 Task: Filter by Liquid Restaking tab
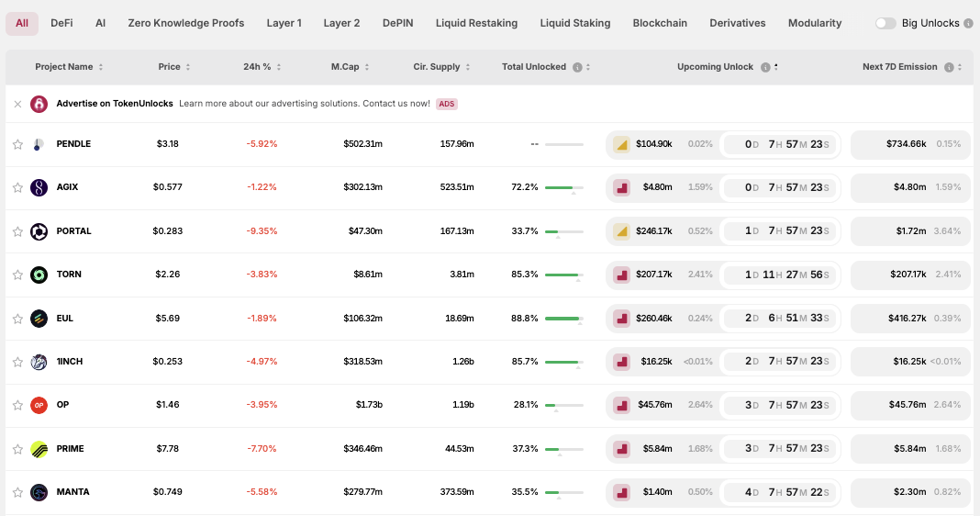coord(476,23)
